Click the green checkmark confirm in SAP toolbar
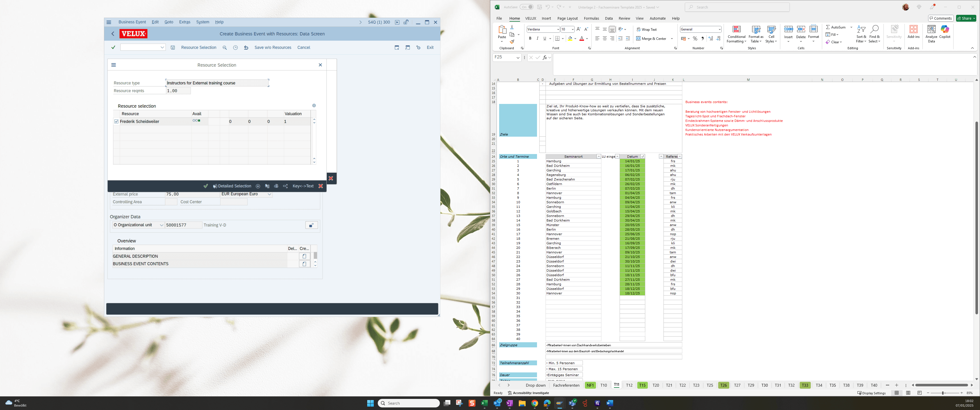The image size is (980, 410). (x=113, y=48)
